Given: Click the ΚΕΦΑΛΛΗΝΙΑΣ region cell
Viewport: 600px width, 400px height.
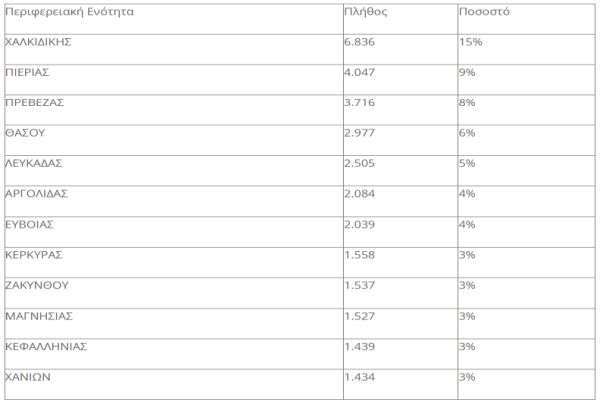Looking at the screenshot, I should click(46, 346).
